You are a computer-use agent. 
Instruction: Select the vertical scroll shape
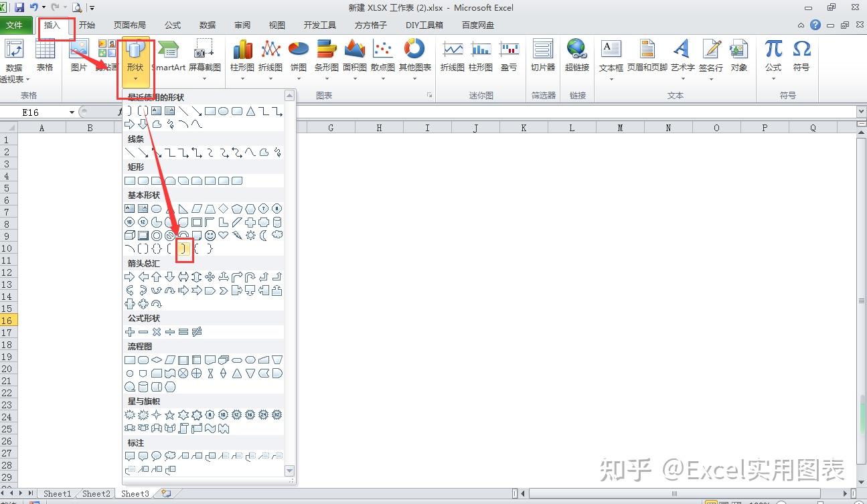click(183, 428)
